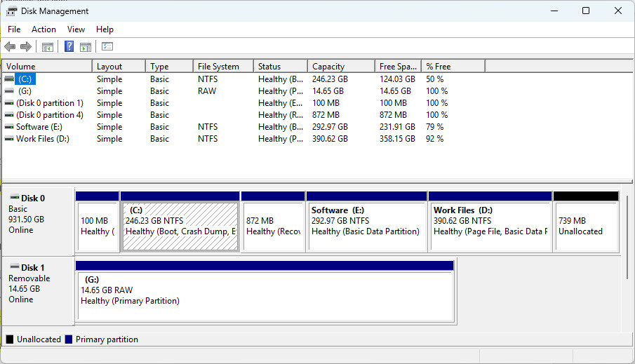The height and width of the screenshot is (364, 635).
Task: Select the 100 MB partition block on Disk 0
Action: [98, 222]
